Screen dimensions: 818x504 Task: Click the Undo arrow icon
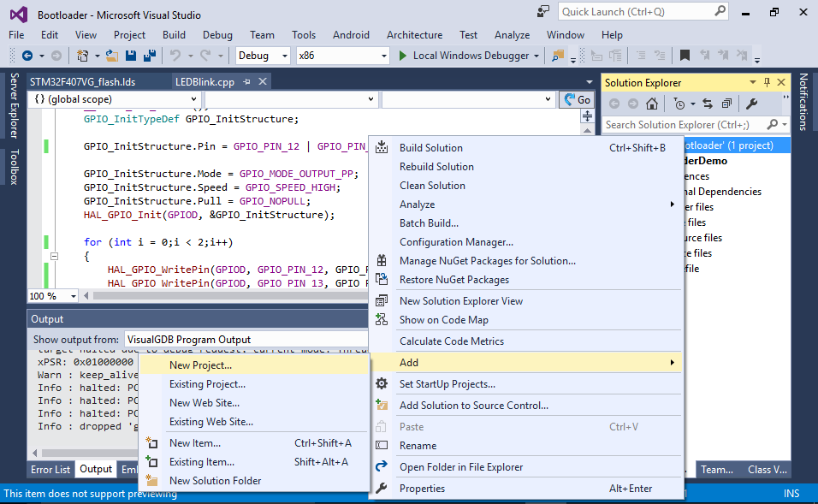[175, 56]
